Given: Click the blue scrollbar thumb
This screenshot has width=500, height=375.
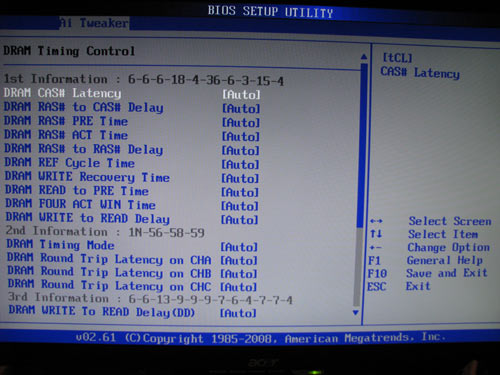Looking at the screenshot, I should click(362, 146).
